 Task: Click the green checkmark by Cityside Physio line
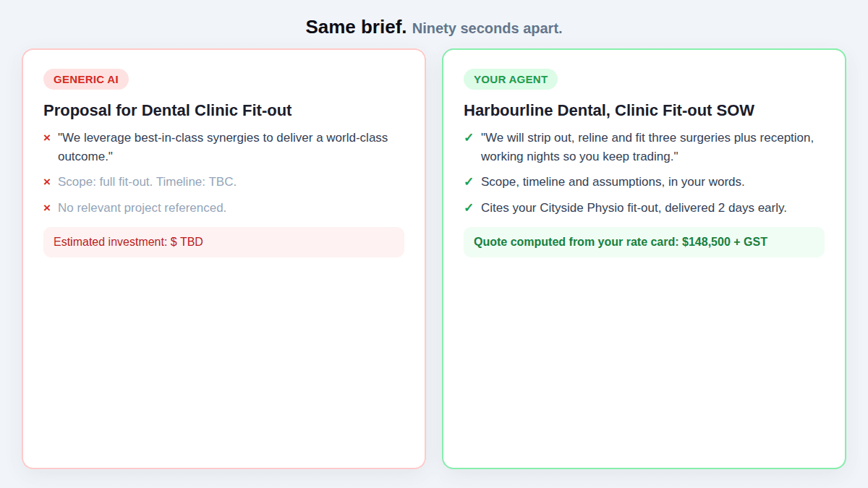(469, 207)
